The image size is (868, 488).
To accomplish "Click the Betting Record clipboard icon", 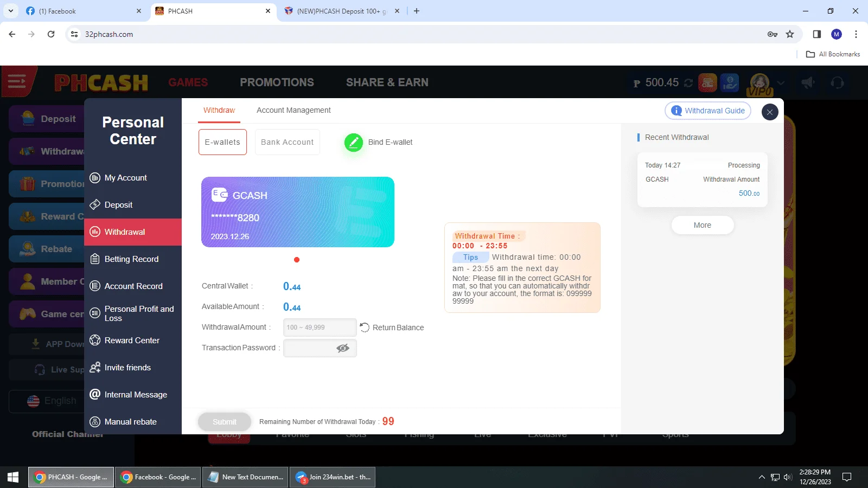I will 95,259.
